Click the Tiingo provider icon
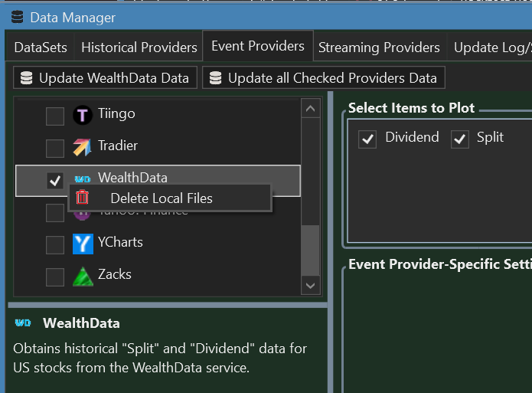 (83, 115)
